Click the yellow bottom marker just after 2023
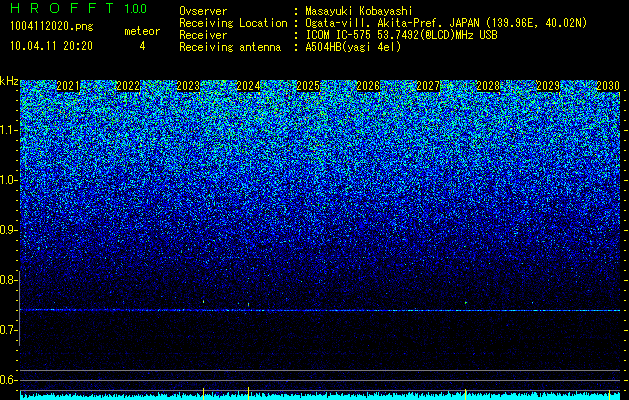The height and width of the screenshot is (400, 629). (203, 394)
